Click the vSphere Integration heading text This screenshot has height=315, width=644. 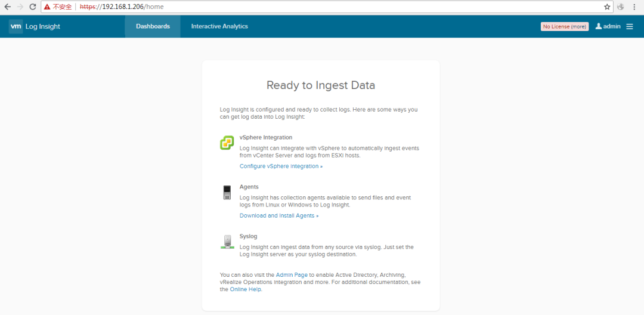(266, 137)
